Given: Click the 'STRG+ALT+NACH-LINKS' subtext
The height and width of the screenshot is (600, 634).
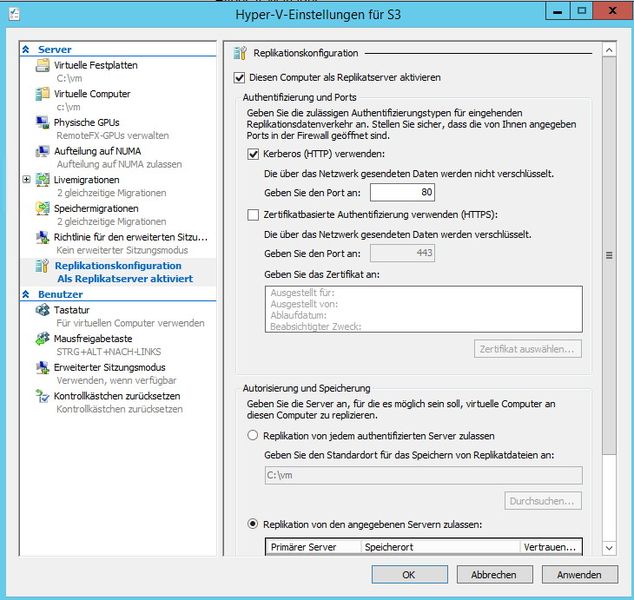Looking at the screenshot, I should coord(109,352).
